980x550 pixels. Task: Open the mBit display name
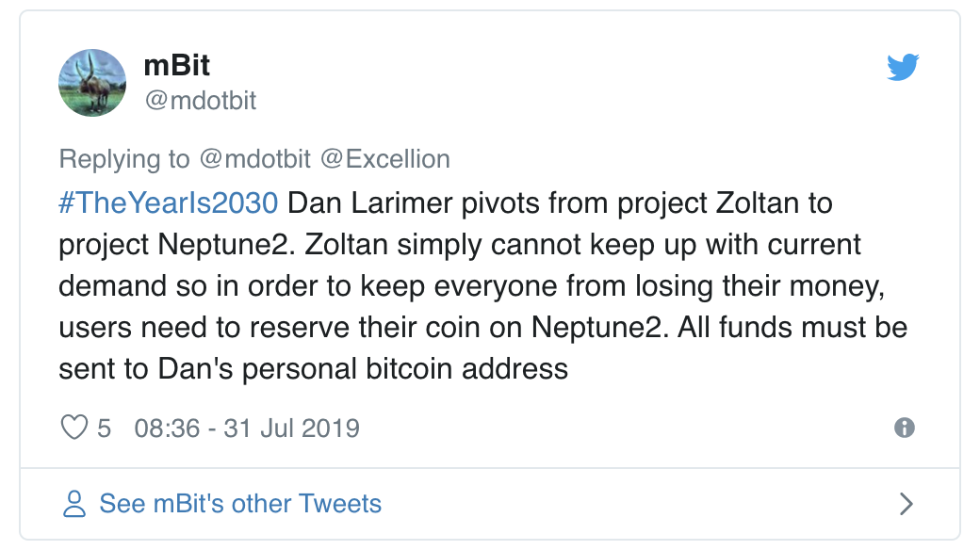pyautogui.click(x=177, y=66)
